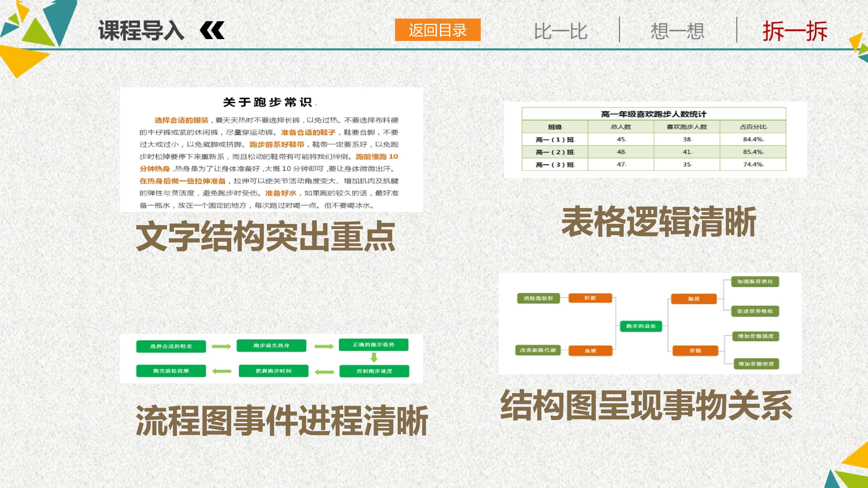Select the 关于跑步常识 text document image
This screenshot has width=868, height=488.
click(271, 150)
